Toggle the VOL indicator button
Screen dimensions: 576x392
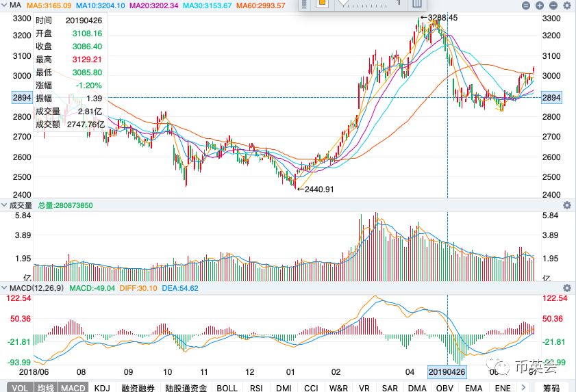coord(20,388)
